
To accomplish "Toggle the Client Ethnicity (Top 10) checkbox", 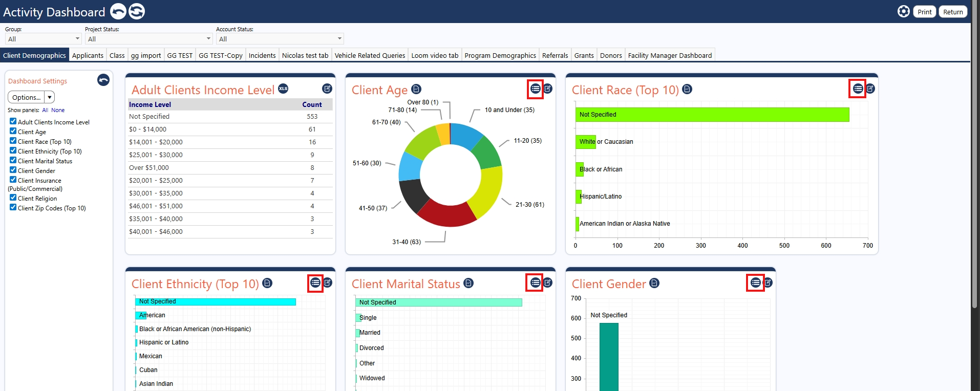I will coord(13,150).
